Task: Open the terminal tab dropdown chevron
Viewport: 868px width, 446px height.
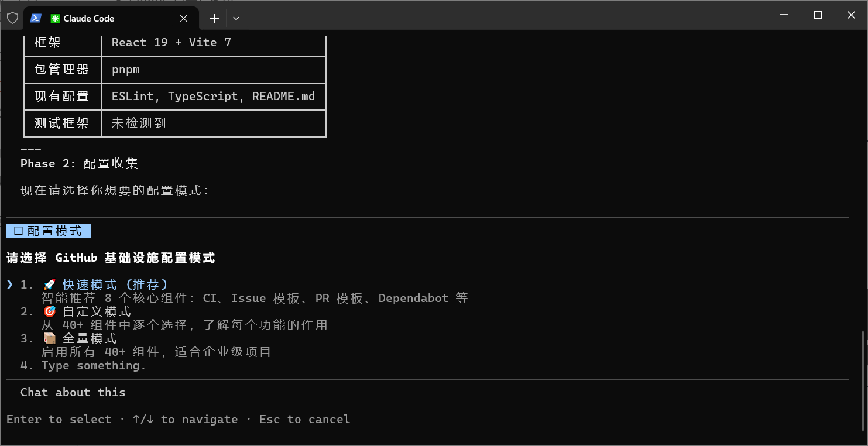Action: (236, 18)
